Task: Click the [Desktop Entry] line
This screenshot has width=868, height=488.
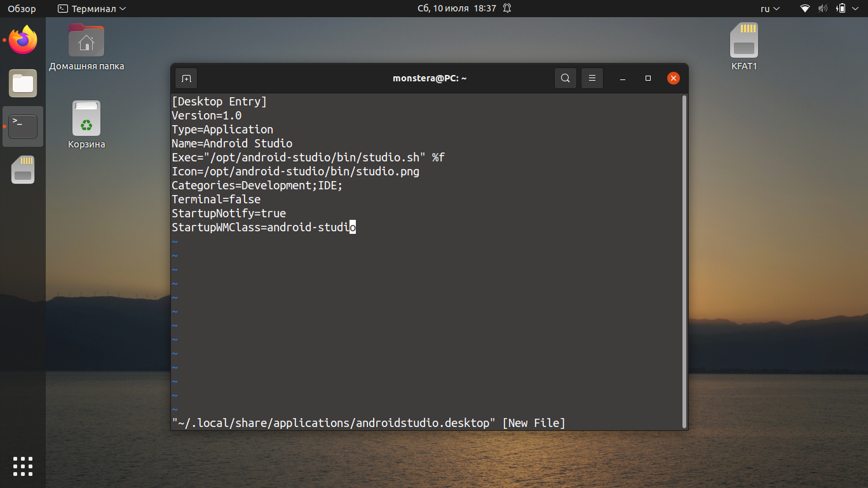Action: (x=219, y=102)
